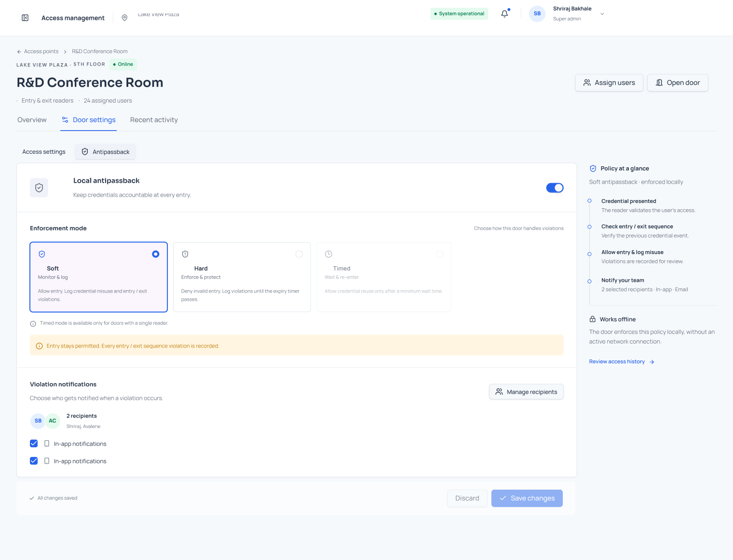This screenshot has height=560, width=733.
Task: Click the SB user avatar in header
Action: [537, 14]
